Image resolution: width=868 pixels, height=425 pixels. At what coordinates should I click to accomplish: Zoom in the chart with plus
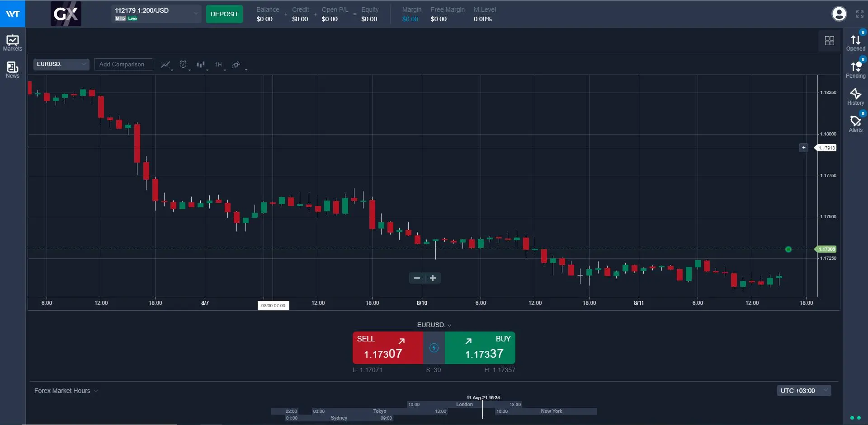point(433,278)
